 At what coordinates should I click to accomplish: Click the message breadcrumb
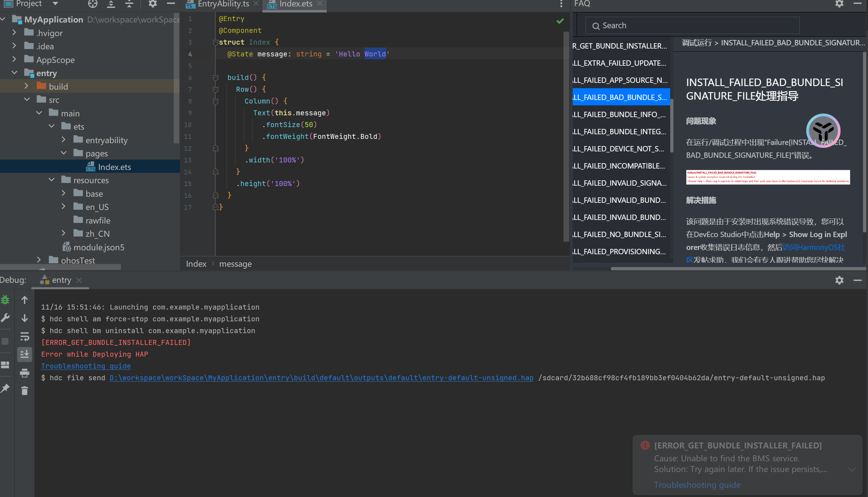click(235, 264)
